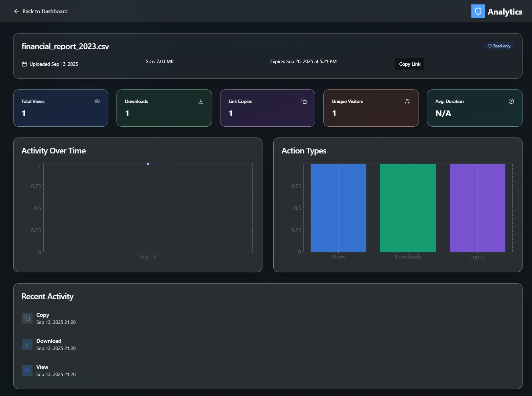532x396 pixels.
Task: Click the Download activity icon in list
Action: [27, 344]
